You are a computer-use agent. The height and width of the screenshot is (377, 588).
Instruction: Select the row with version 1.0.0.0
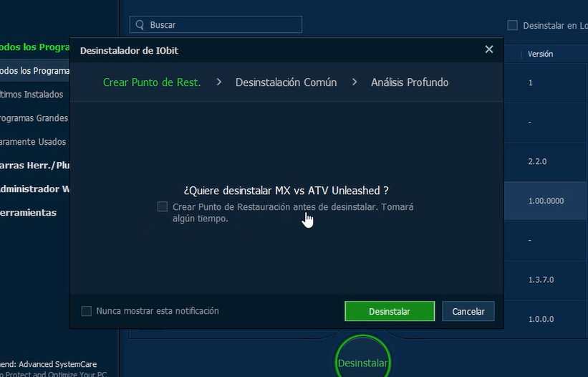click(x=546, y=319)
